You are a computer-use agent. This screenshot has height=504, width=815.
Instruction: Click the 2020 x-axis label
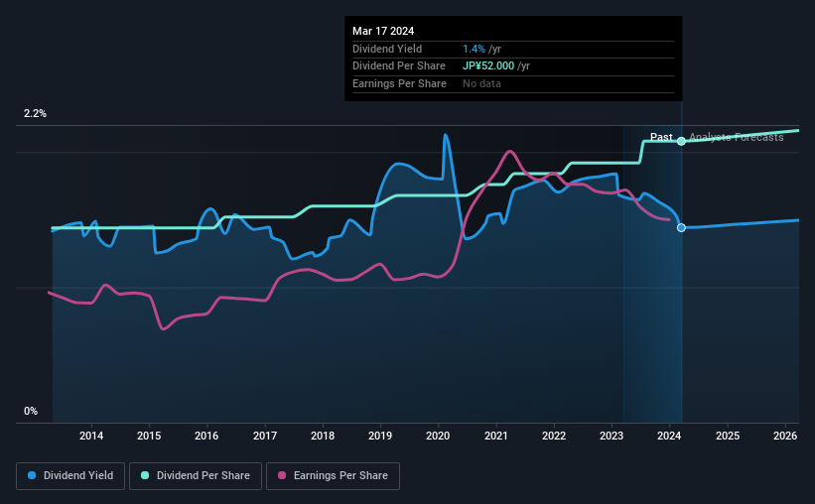(x=438, y=436)
